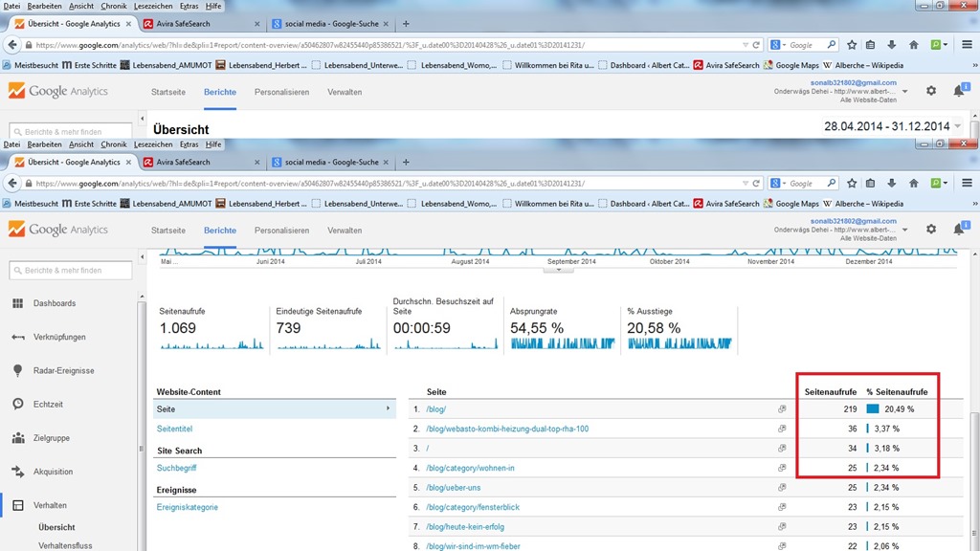Click the Akquisition arrow icon

coord(17,472)
